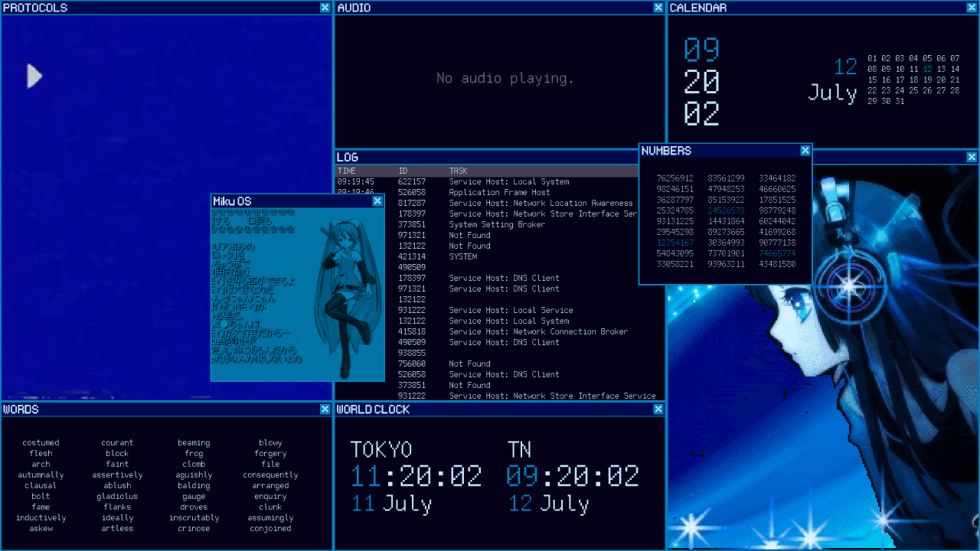Select the word 'autumnally'
Screen dimensions: 980x551
click(x=41, y=475)
